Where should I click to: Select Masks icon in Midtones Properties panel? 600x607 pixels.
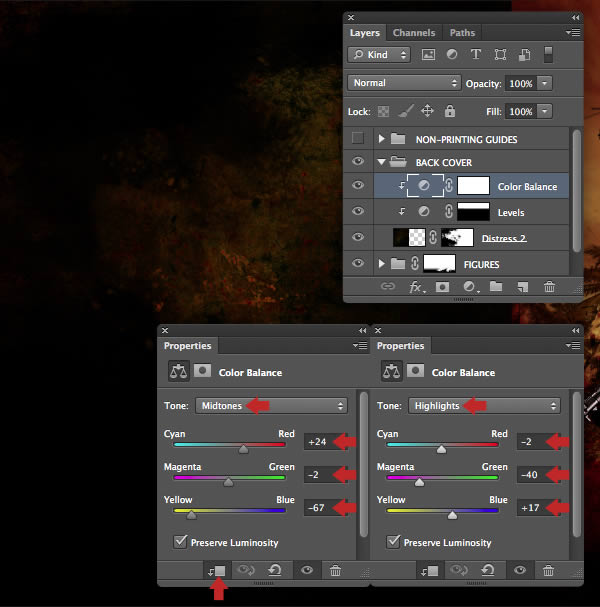(202, 371)
